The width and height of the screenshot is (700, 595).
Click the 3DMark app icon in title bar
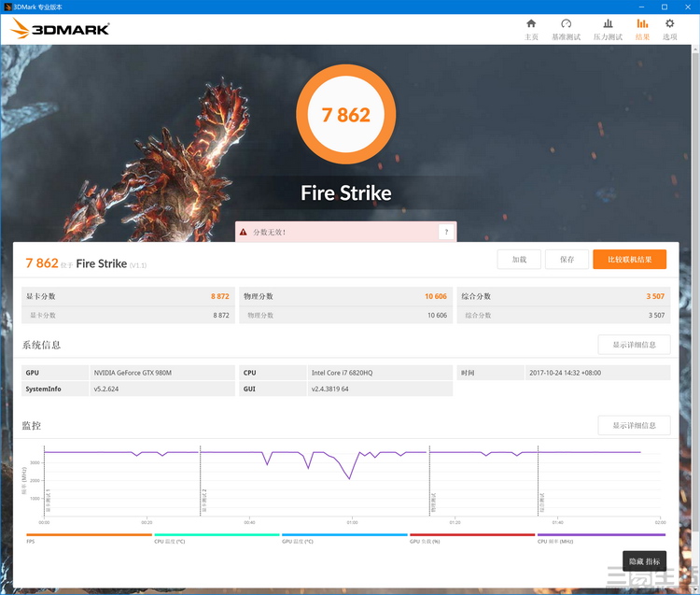[7, 7]
